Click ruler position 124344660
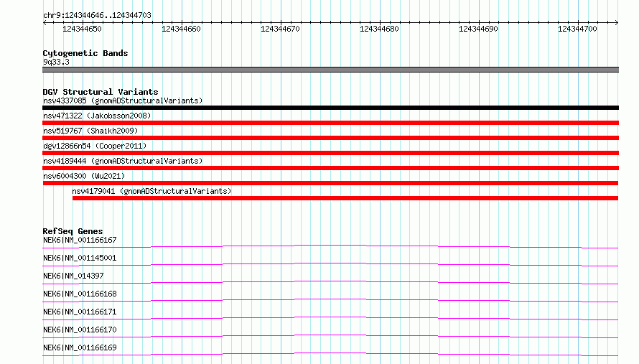The width and height of the screenshot is (639, 364). coord(181,29)
